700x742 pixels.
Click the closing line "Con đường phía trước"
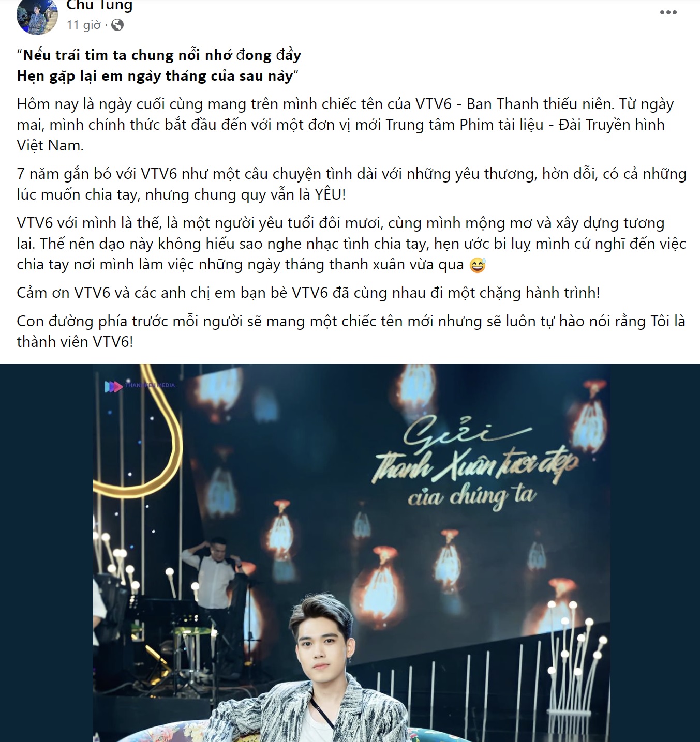coord(351,331)
